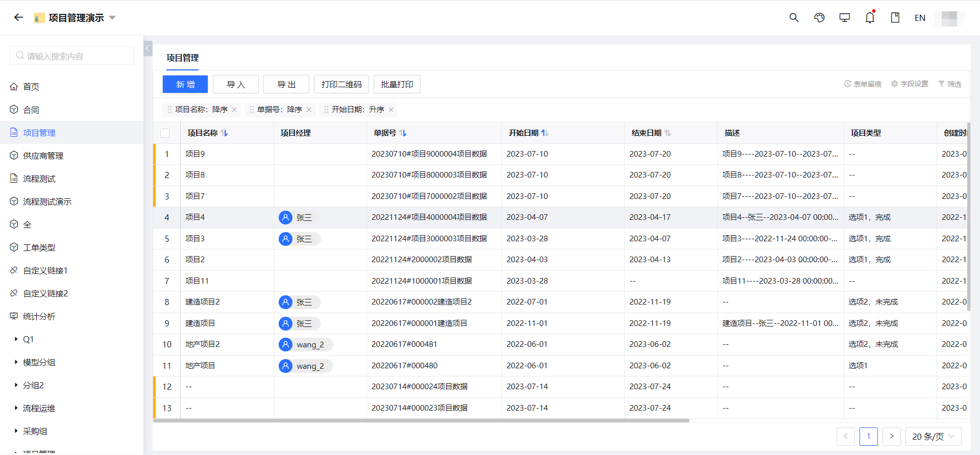The width and height of the screenshot is (980, 455).
Task: Open the 筛选 filter
Action: (x=950, y=84)
